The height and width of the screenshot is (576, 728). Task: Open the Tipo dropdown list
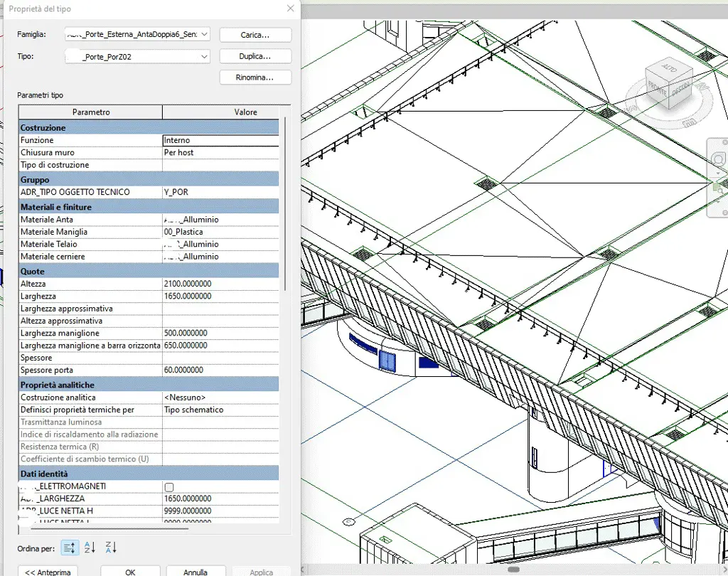205,56
